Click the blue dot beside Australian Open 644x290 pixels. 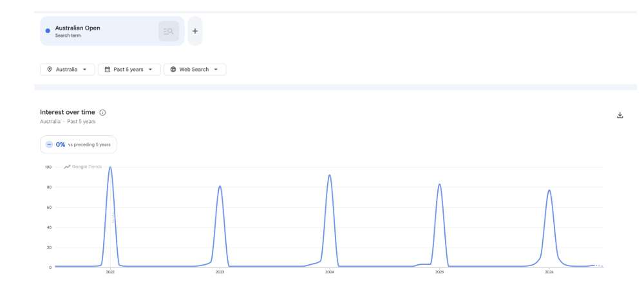pyautogui.click(x=48, y=31)
